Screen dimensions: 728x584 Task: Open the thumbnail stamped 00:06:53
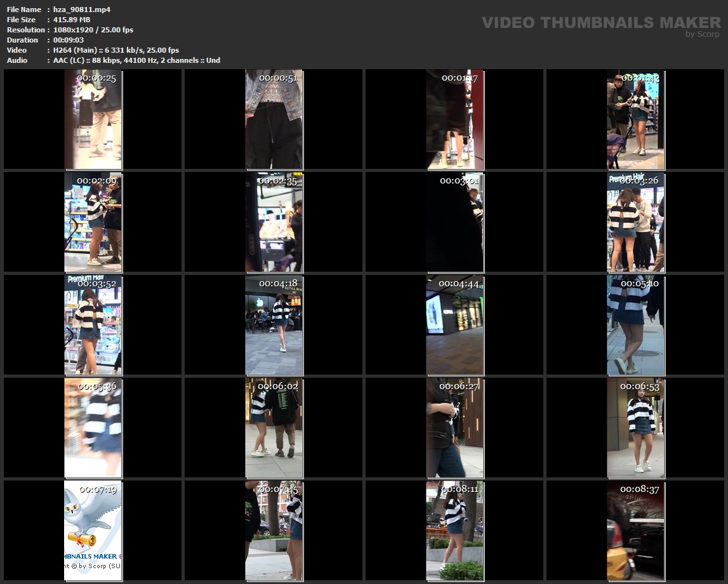636,428
